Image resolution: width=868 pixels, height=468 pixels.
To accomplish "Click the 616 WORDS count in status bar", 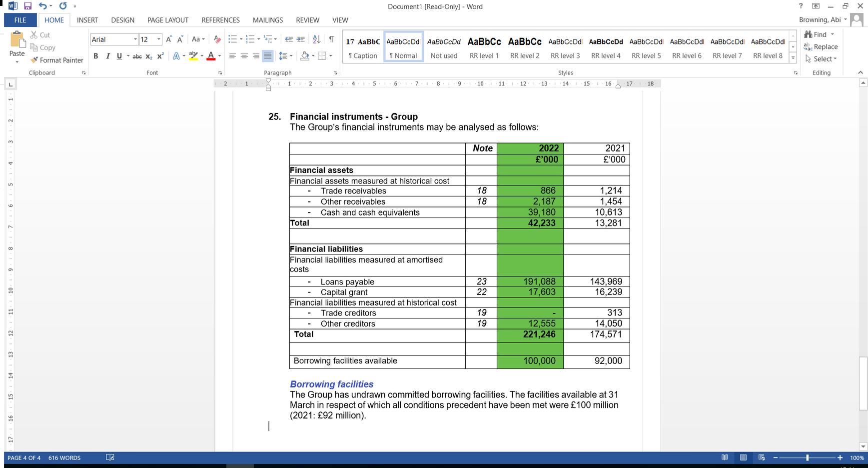I will tap(64, 457).
